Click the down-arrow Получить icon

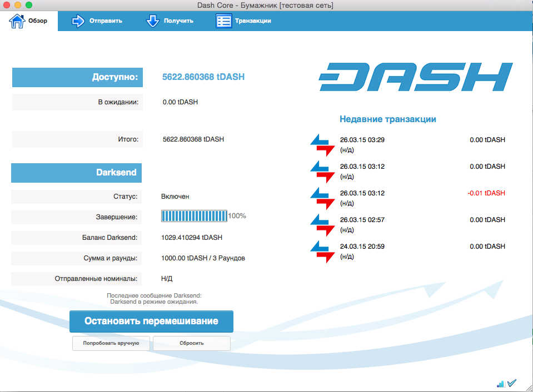[153, 21]
